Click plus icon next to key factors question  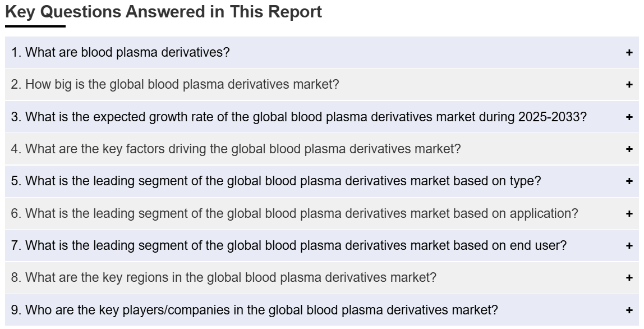(629, 149)
